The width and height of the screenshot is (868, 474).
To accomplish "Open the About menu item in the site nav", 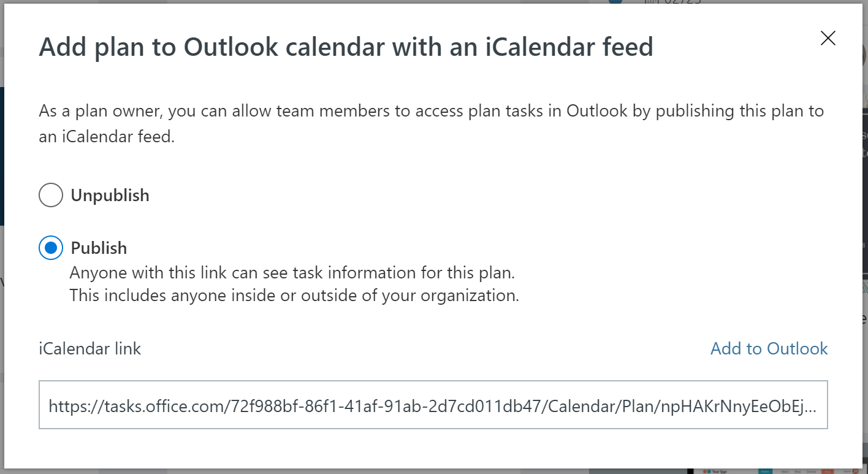I will click(x=785, y=471).
